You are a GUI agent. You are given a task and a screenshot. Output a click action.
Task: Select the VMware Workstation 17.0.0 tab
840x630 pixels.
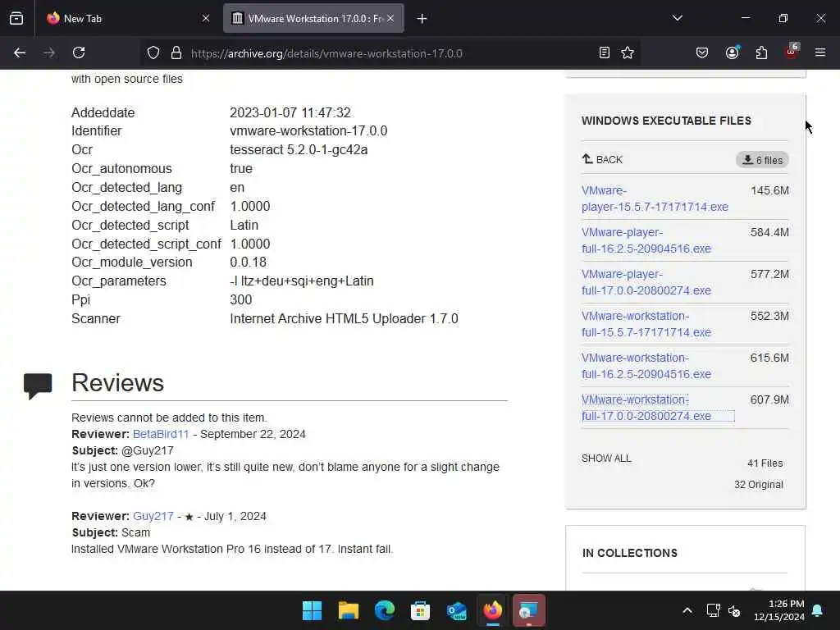tap(313, 18)
